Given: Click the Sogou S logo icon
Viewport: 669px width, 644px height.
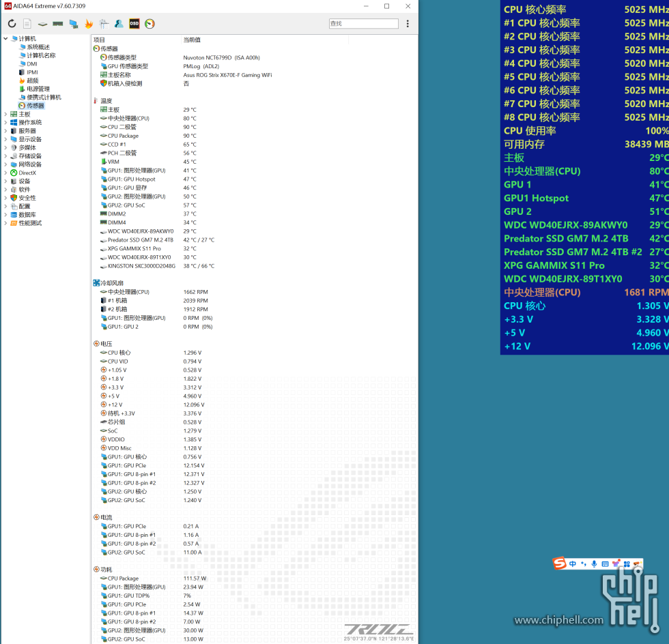Looking at the screenshot, I should point(559,563).
